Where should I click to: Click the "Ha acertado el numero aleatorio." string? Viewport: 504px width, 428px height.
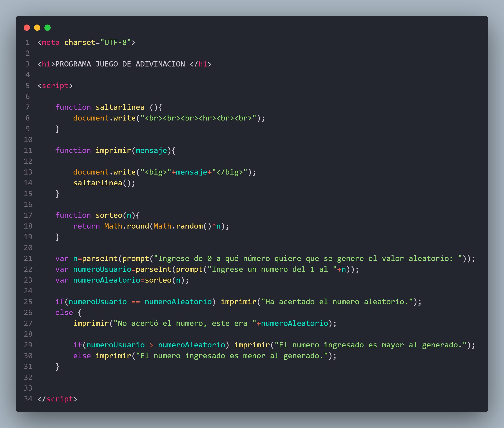click(x=337, y=302)
